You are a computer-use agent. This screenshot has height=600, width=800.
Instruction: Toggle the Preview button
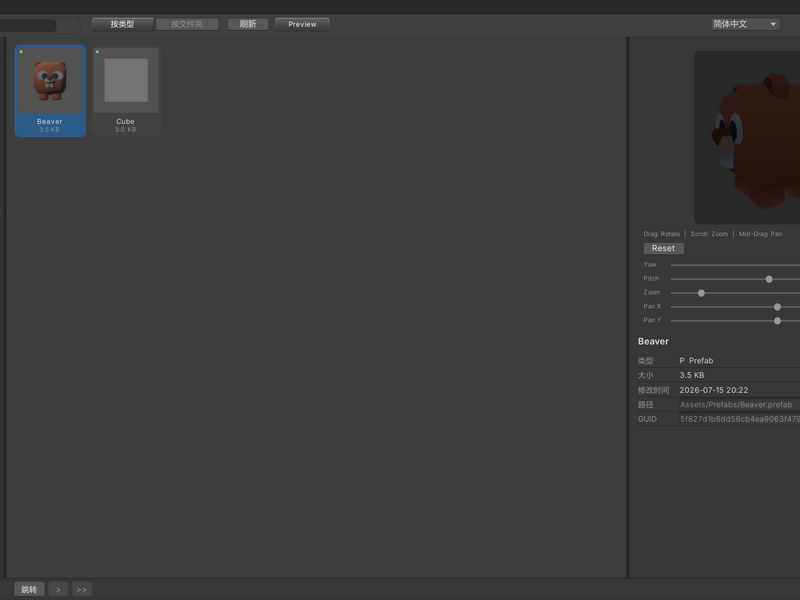302,24
